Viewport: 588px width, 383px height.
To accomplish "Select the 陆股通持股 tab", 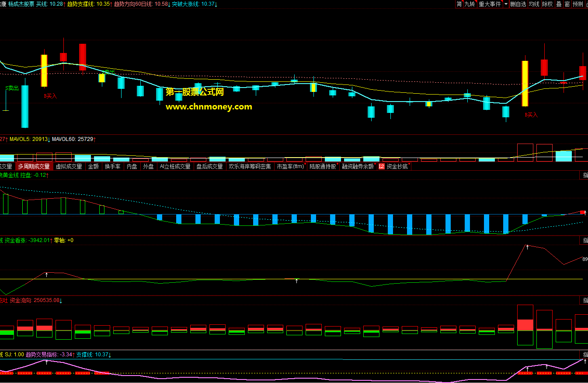I will tap(323, 166).
